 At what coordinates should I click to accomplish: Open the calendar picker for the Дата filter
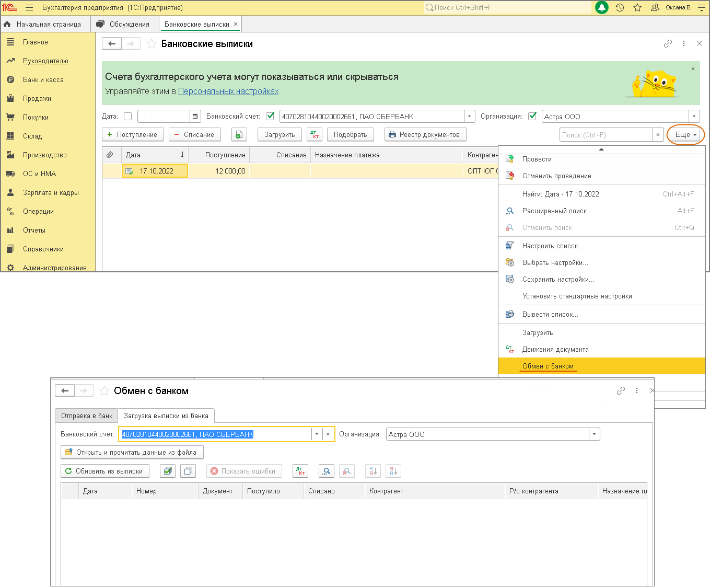[195, 117]
